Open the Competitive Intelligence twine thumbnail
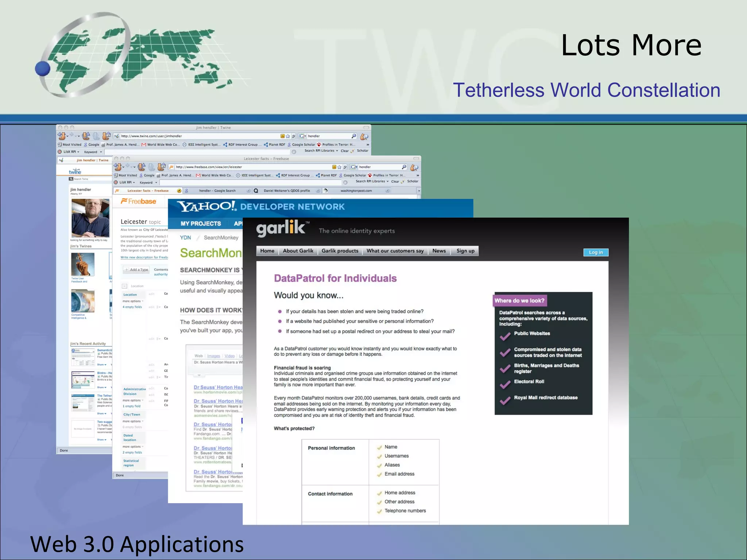 pos(83,302)
